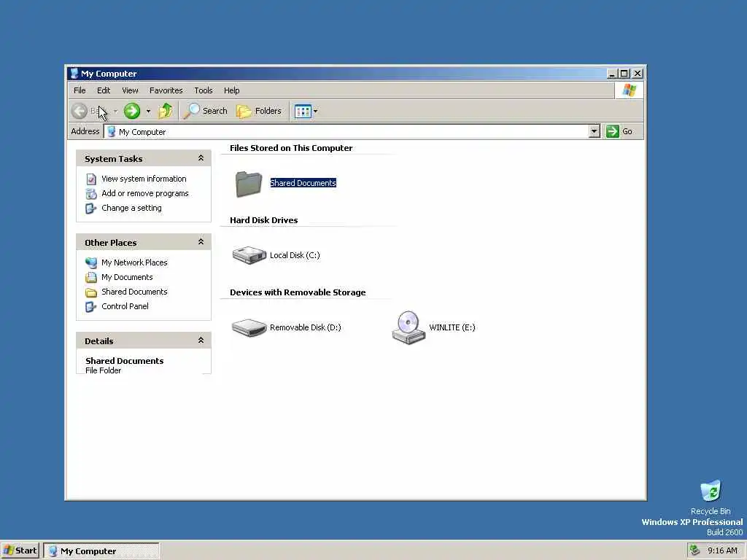The height and width of the screenshot is (560, 747).
Task: Click the greyed Back button
Action: [90, 111]
